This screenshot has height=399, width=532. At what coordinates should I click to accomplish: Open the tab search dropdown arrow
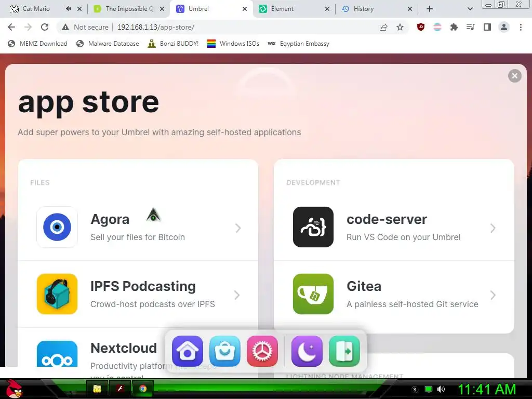tap(470, 9)
